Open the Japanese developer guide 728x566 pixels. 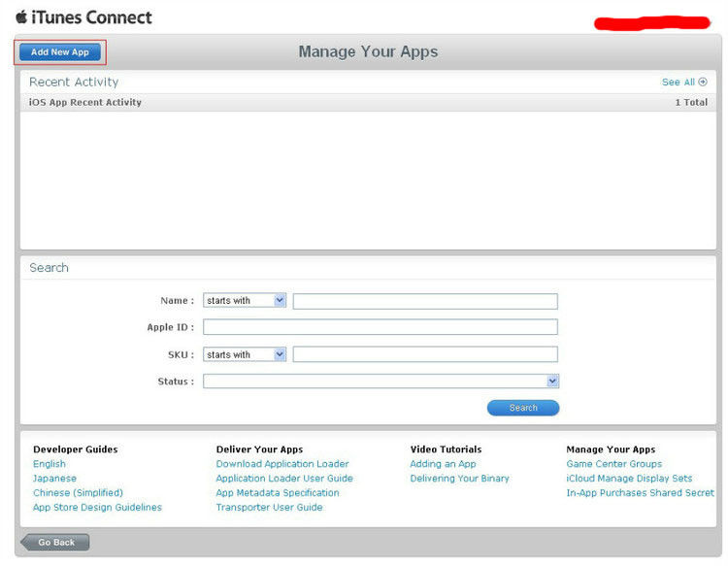point(54,479)
